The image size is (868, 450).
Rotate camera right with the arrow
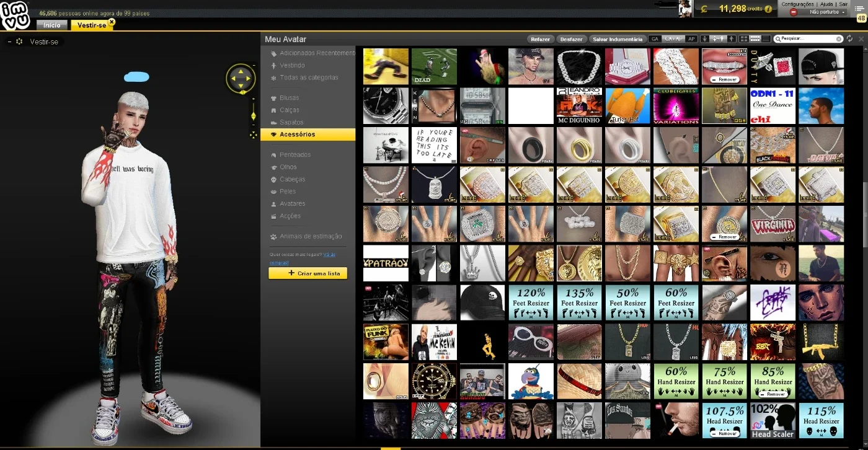(248, 79)
